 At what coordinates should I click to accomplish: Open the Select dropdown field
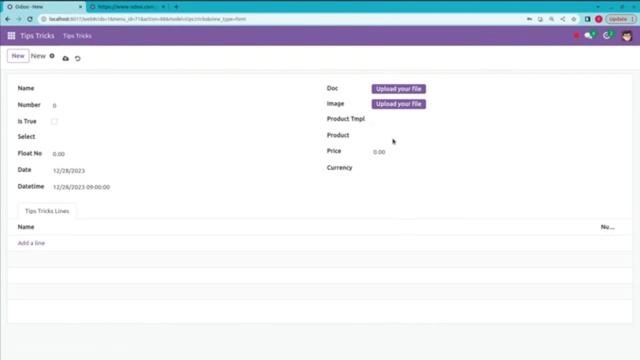point(180,137)
